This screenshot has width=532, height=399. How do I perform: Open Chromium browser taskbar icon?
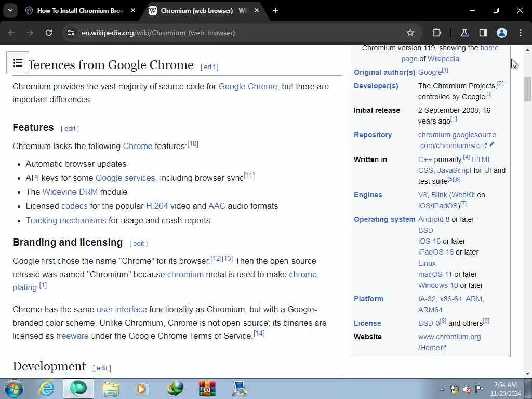pyautogui.click(x=78, y=389)
